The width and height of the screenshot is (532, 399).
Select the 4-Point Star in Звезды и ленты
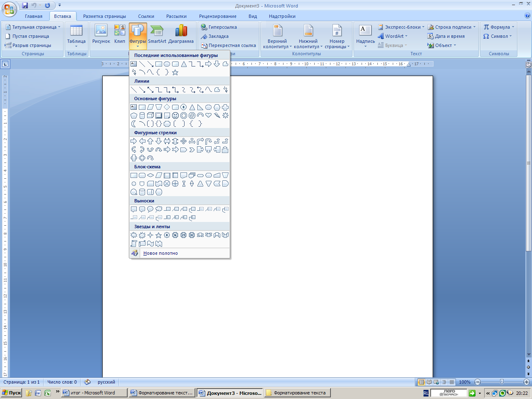[x=150, y=235]
